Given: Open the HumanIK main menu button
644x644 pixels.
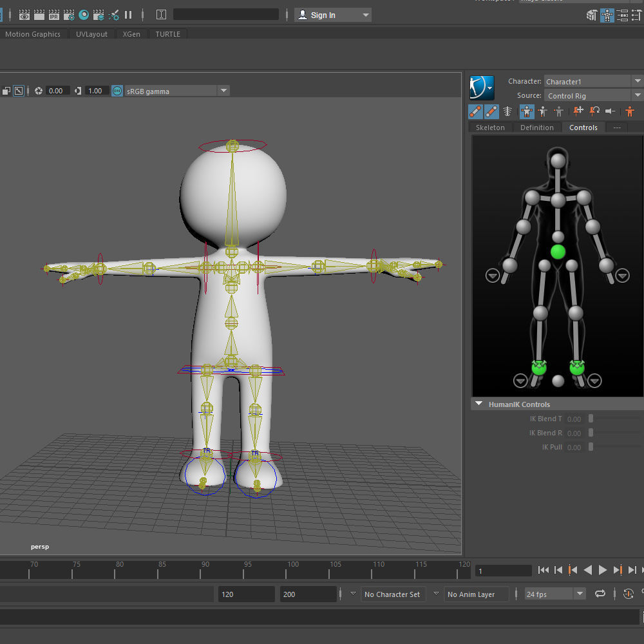Looking at the screenshot, I should 482,88.
